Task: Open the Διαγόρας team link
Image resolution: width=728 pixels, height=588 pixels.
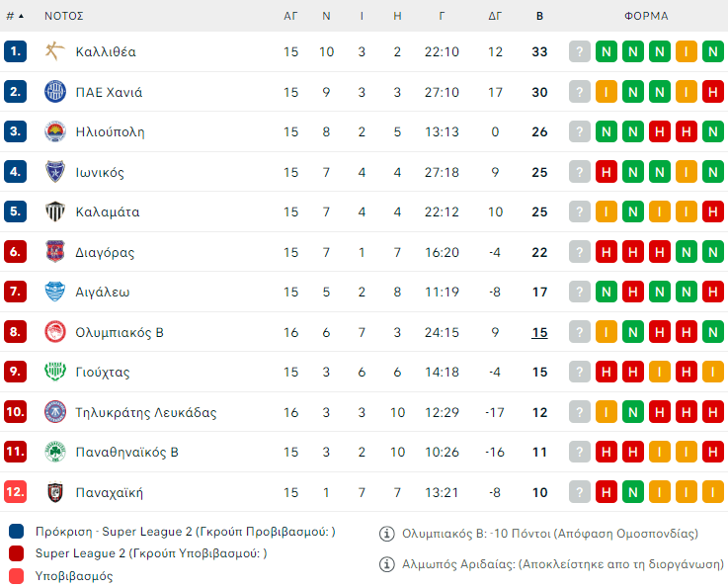Action: [x=105, y=252]
